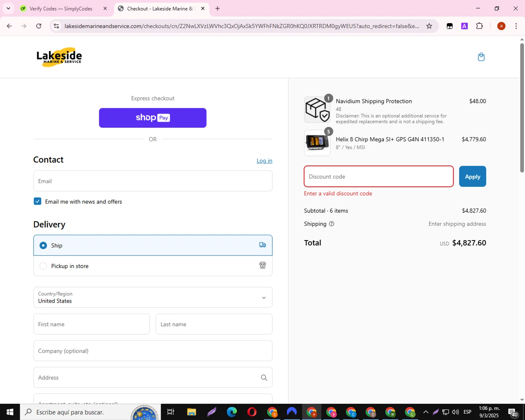Open File Explorer from the taskbar

(191, 412)
